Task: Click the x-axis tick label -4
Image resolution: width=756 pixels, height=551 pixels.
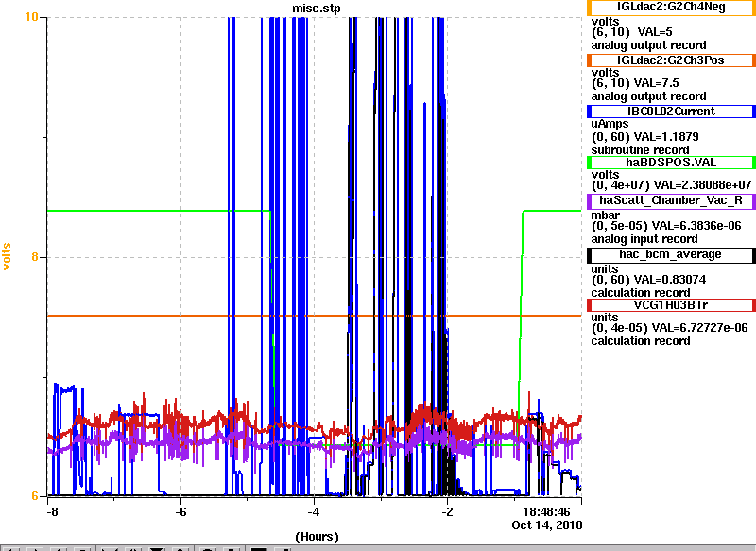Action: click(x=314, y=512)
